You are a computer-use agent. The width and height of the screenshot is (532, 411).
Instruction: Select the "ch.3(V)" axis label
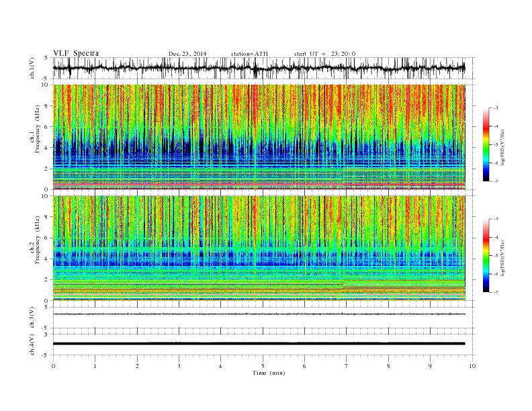click(32, 318)
